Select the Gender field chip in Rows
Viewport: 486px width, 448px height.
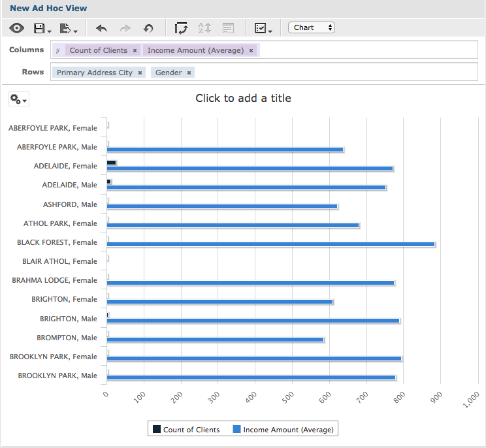[169, 72]
